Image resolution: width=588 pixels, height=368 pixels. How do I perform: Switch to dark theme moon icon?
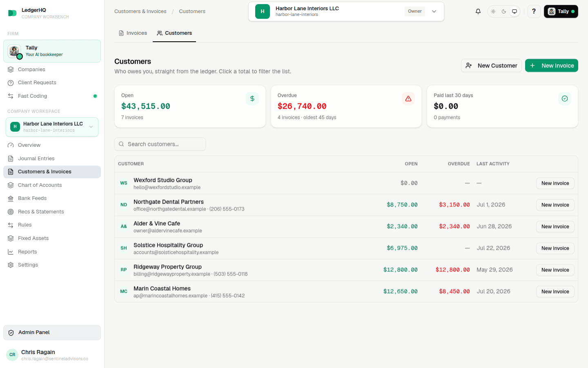pos(504,11)
